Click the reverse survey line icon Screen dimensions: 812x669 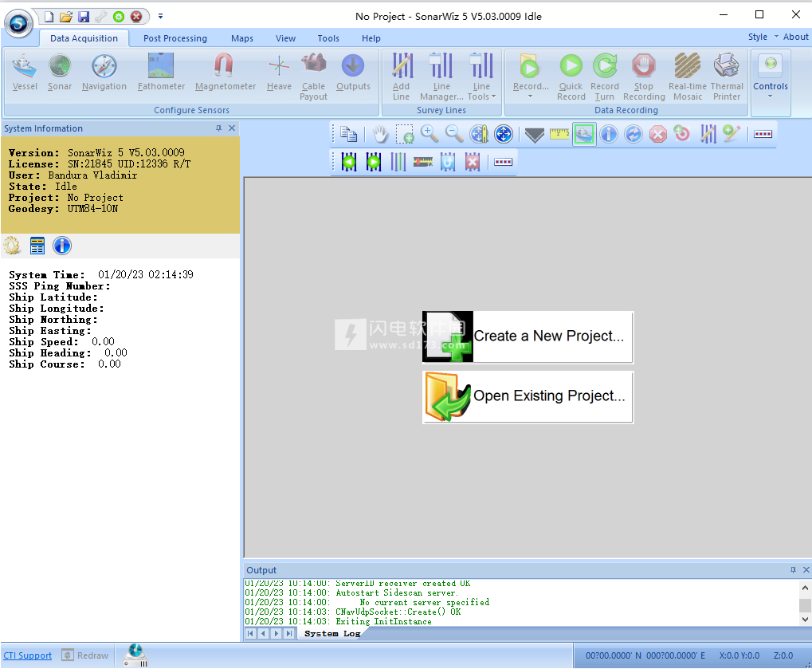click(x=447, y=162)
